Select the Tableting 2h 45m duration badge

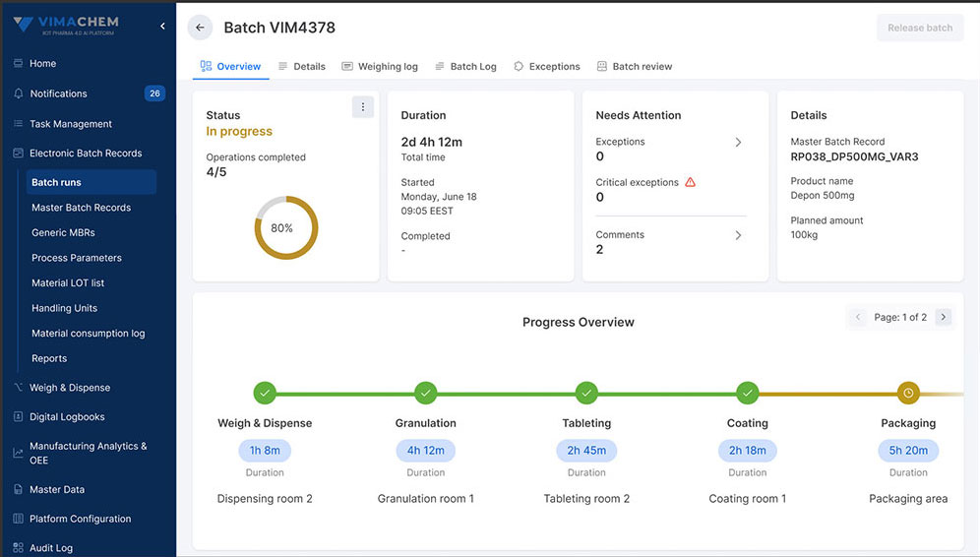point(586,451)
